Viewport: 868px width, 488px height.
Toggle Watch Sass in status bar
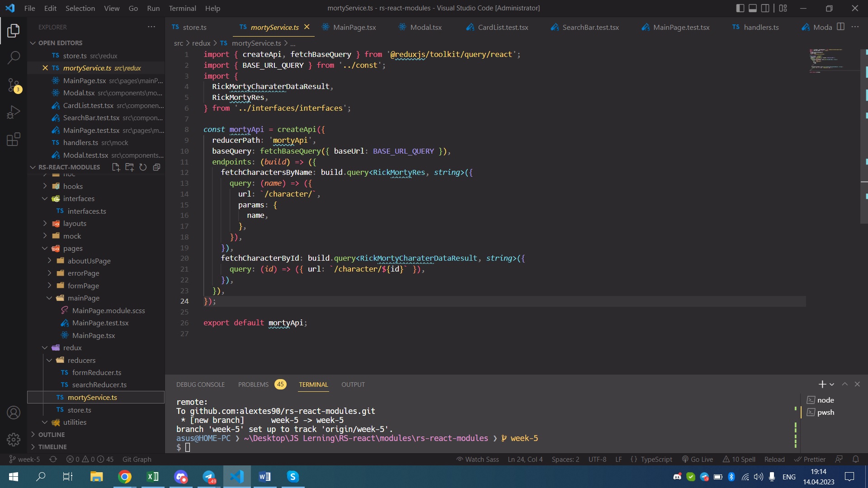click(477, 459)
